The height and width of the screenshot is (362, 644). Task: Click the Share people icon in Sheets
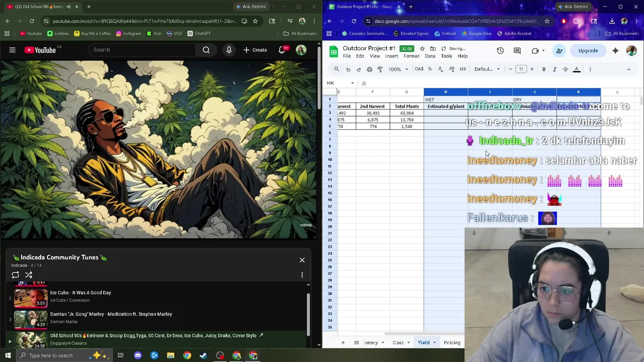[x=559, y=51]
